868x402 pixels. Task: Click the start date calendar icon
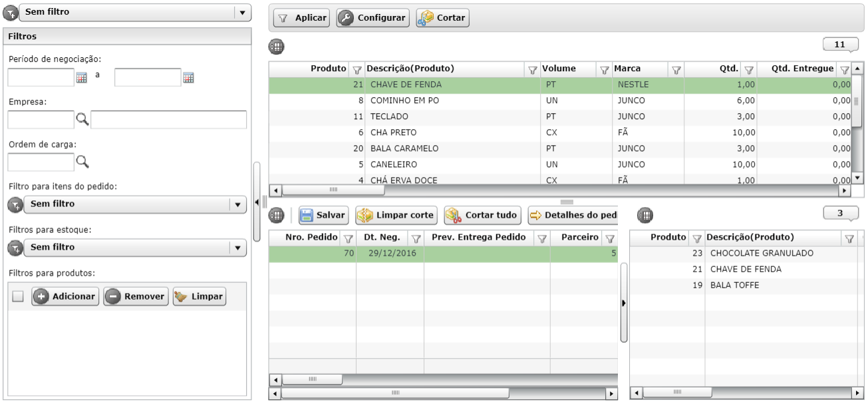pos(81,78)
